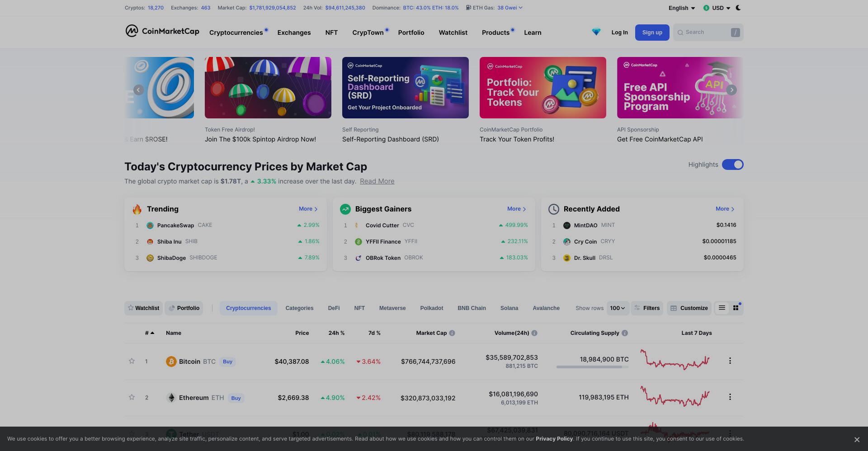Click the Market Cap info icon
This screenshot has height=451, width=868.
tap(452, 333)
